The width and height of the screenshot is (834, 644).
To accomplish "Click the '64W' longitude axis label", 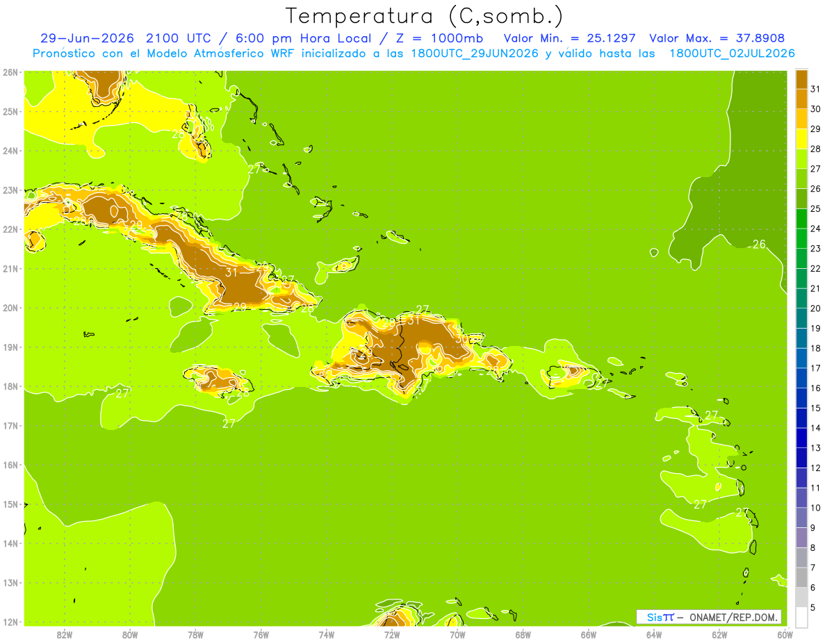I will [x=653, y=634].
